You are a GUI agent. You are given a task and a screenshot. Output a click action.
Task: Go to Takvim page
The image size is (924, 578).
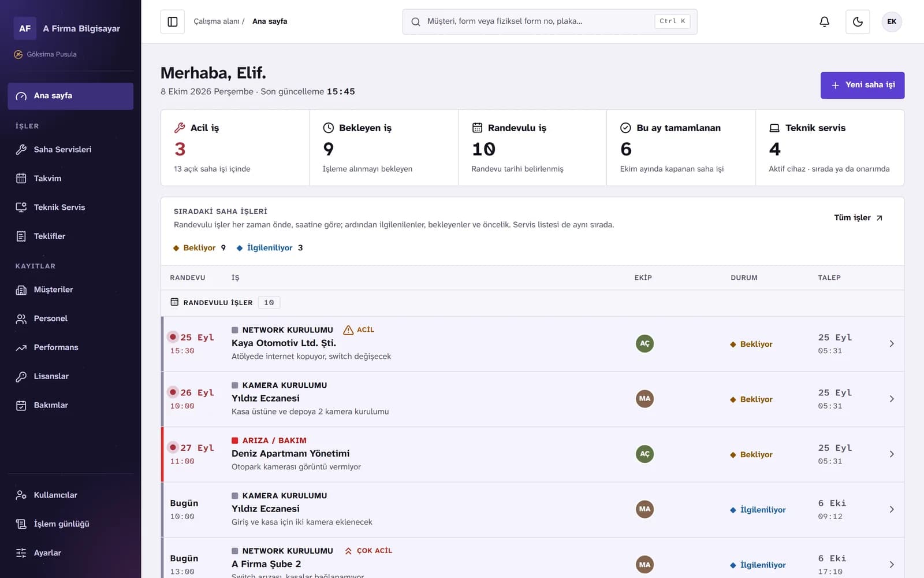coord(70,179)
